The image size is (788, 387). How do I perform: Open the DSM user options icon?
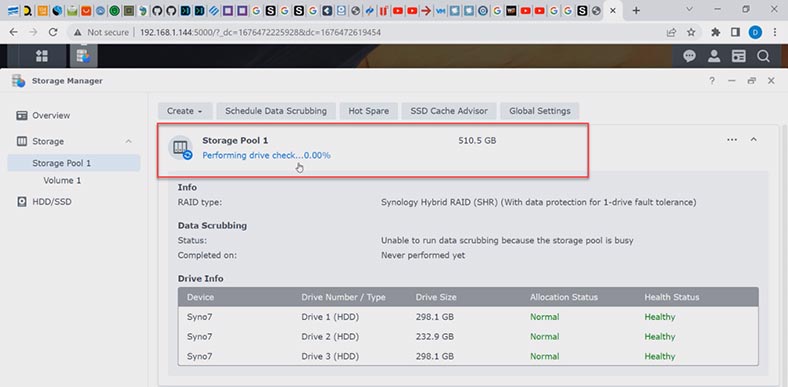714,56
